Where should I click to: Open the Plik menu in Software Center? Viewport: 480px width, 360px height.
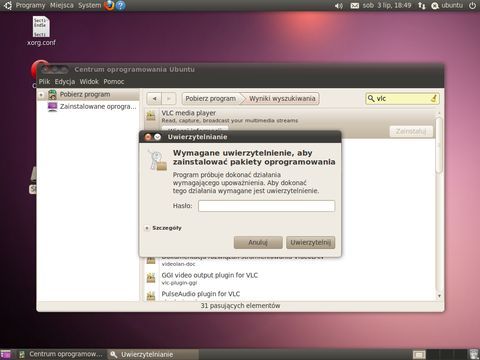click(x=44, y=81)
